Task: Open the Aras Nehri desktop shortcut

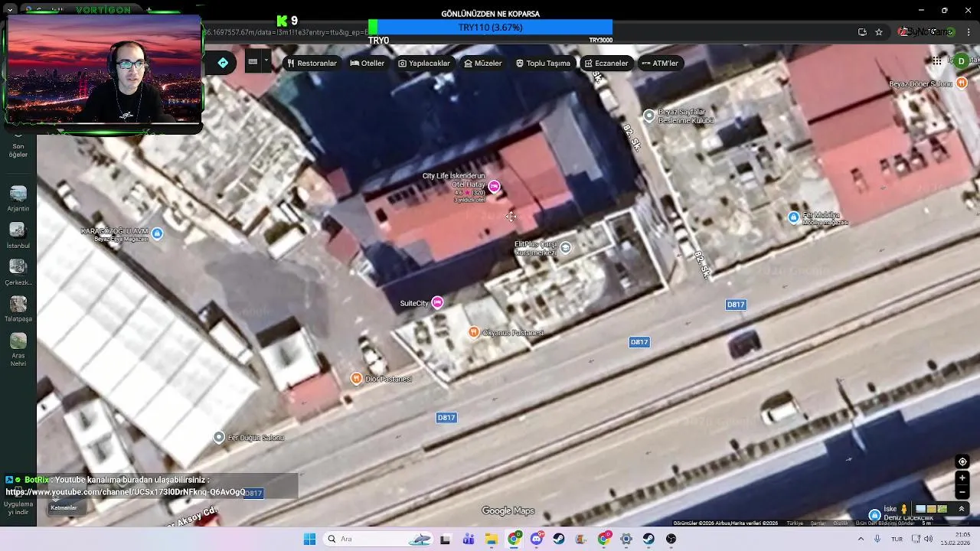Action: pos(18,349)
